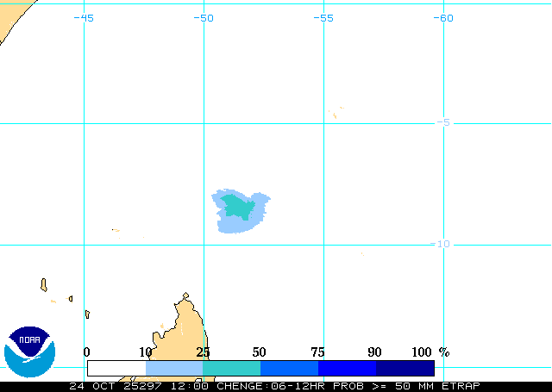
Task: Click the -10 latitude label
Action: 440,244
